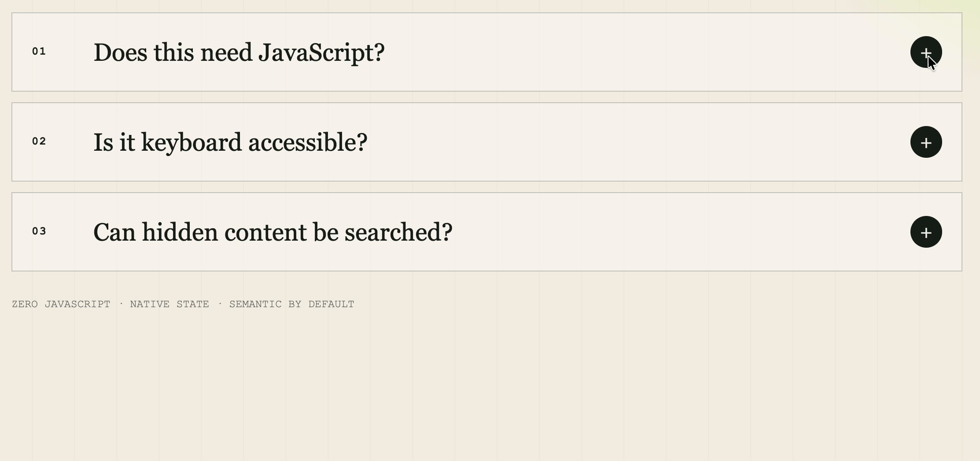980x461 pixels.
Task: Click the dot separator after 'ZERO JAVASCRIPT'
Action: pos(121,304)
